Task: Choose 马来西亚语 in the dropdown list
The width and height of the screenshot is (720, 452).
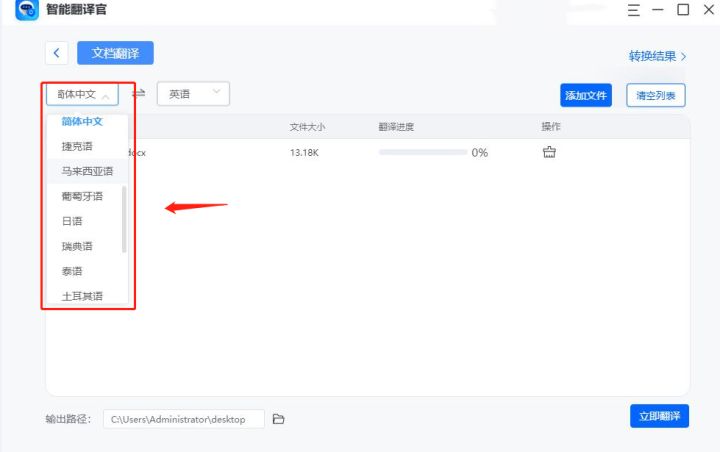Action: point(87,171)
